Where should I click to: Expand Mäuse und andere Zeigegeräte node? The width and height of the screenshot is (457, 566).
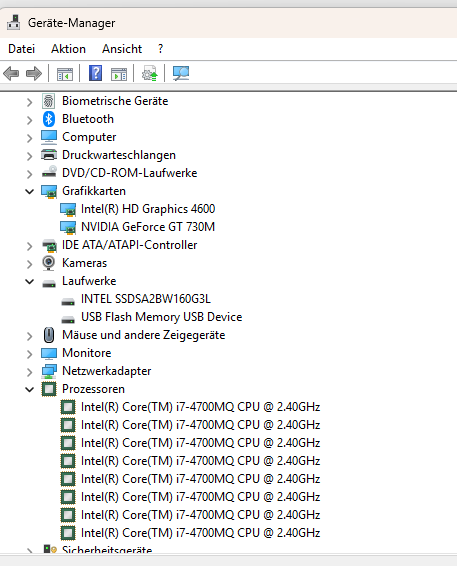pyautogui.click(x=30, y=336)
